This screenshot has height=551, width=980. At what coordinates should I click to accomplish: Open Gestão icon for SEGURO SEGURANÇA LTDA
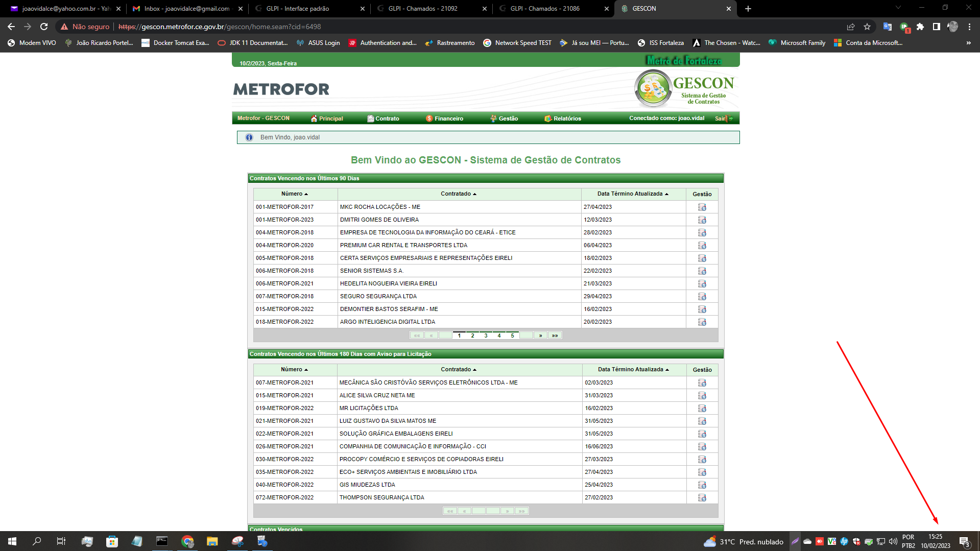[x=702, y=296]
